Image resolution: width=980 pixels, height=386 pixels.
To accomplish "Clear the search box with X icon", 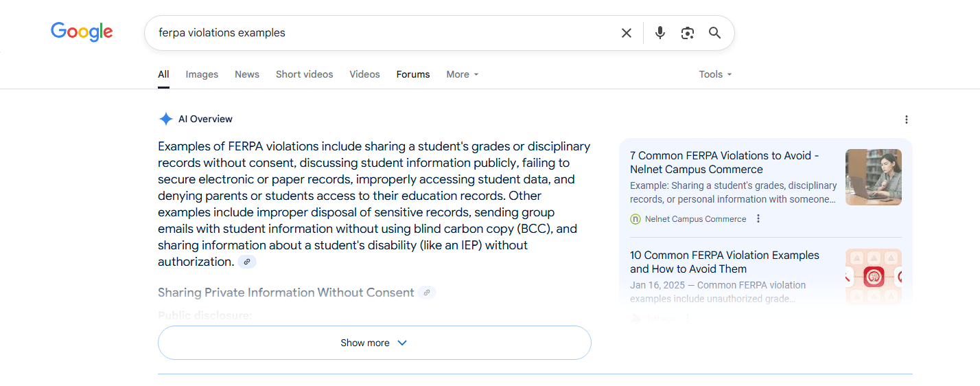I will tap(626, 33).
